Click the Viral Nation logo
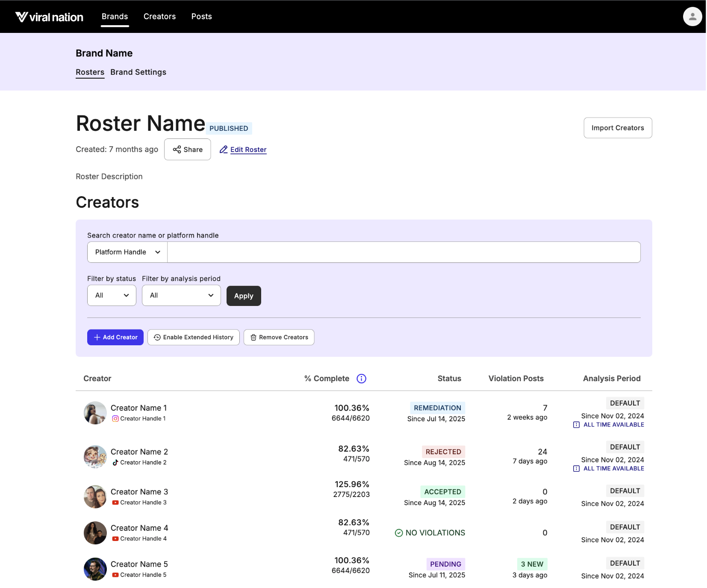Viewport: 707px width, 588px height. click(x=49, y=16)
